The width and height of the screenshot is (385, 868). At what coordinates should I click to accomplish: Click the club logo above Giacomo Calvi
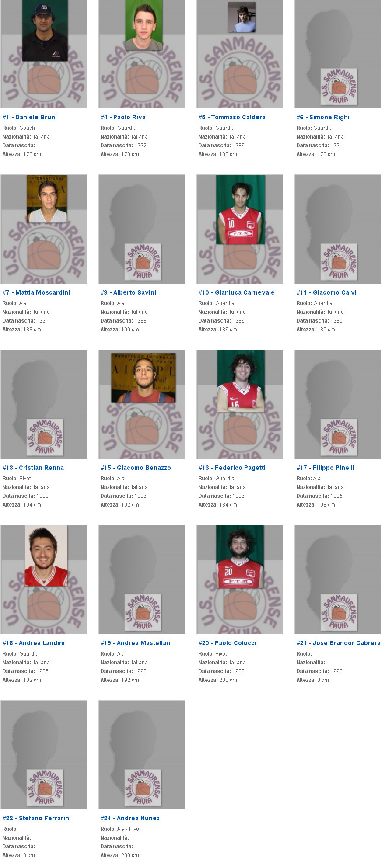(339, 262)
